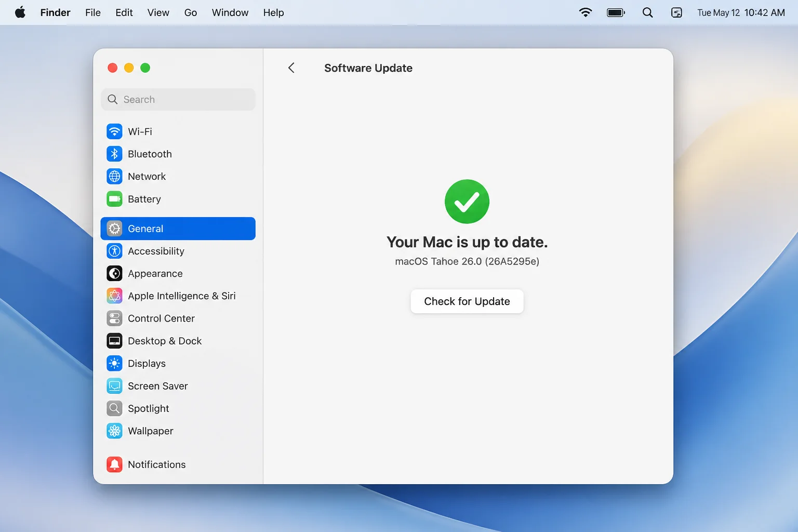798x532 pixels.
Task: Select the Desktop & Dock icon
Action: (114, 341)
